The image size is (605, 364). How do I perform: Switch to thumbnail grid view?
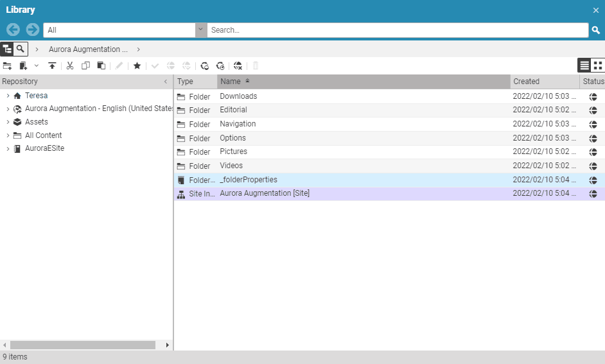598,65
